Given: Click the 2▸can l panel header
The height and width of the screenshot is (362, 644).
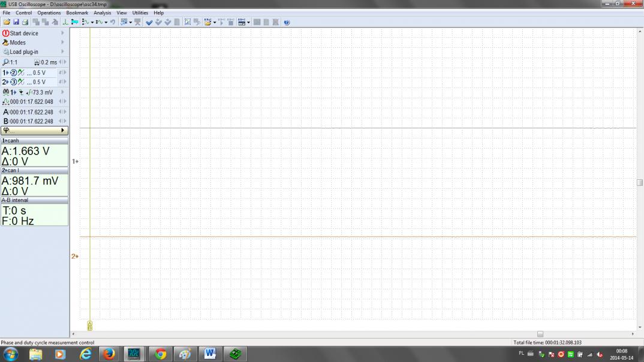Looking at the screenshot, I should (x=35, y=170).
